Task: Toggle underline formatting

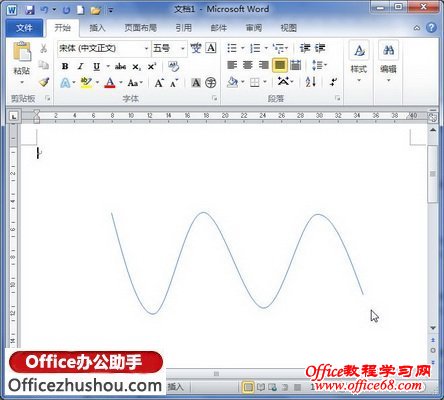Action: (96, 66)
